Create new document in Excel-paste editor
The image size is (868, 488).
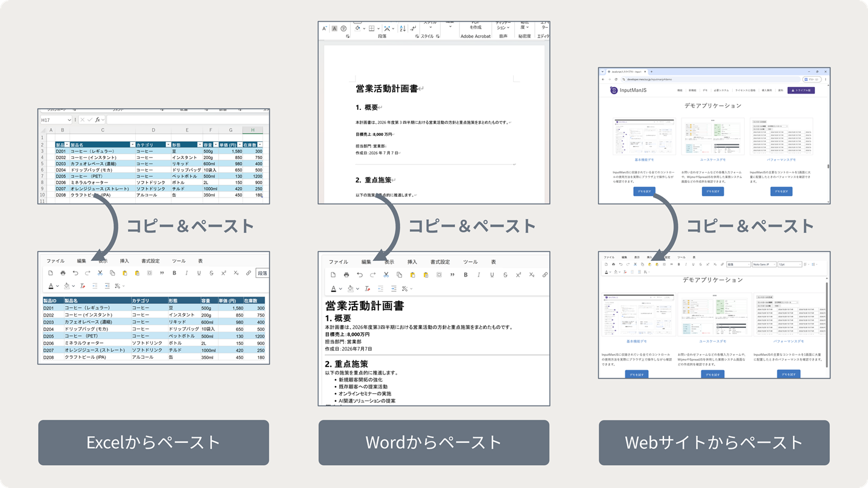[x=51, y=273]
